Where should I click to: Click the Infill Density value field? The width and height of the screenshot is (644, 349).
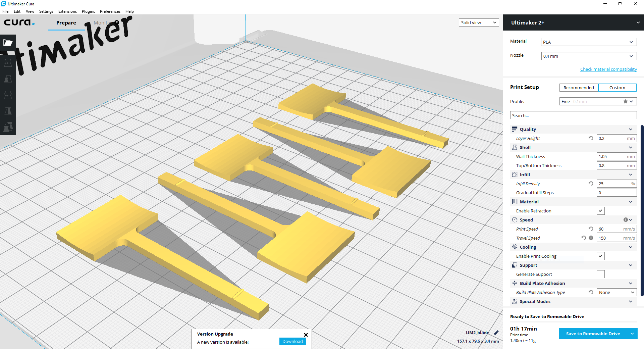tap(616, 184)
